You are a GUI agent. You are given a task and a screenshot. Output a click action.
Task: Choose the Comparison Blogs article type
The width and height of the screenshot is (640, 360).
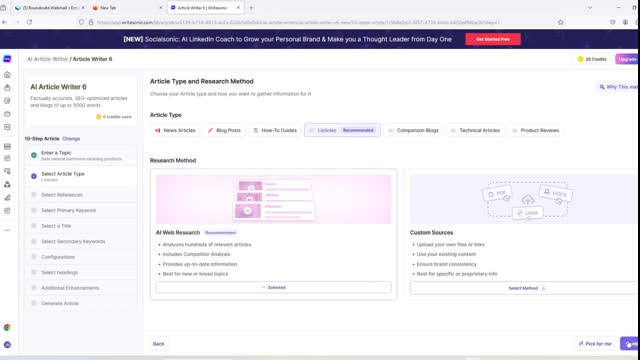[413, 131]
